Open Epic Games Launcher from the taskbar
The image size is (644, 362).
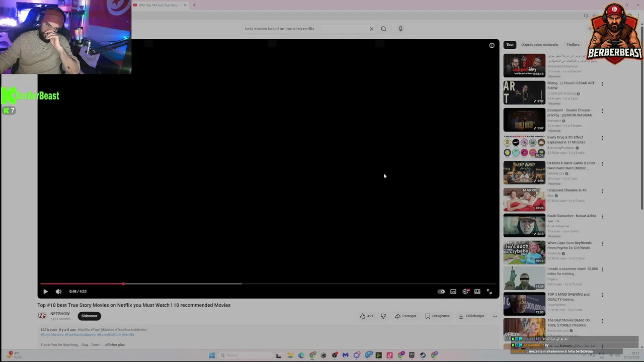412,355
